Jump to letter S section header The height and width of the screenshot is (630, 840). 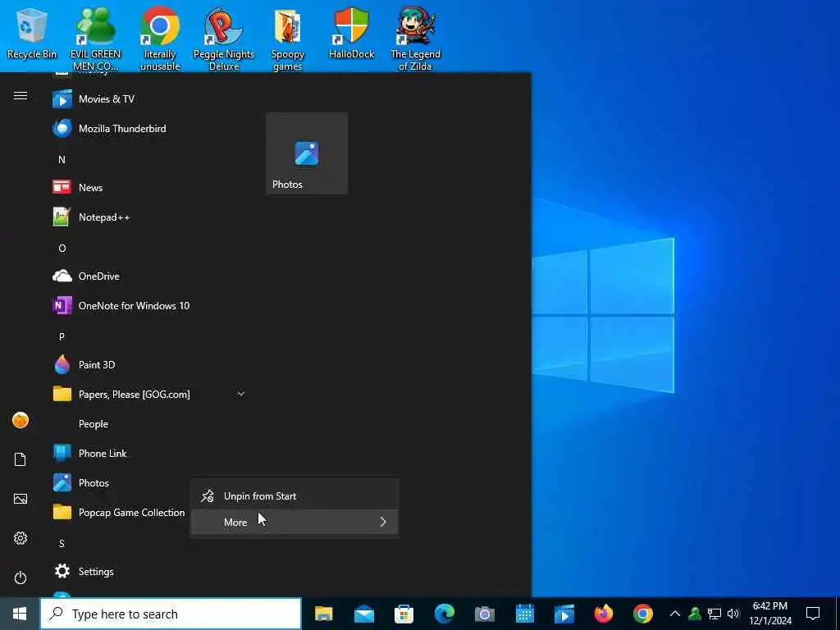tap(62, 544)
